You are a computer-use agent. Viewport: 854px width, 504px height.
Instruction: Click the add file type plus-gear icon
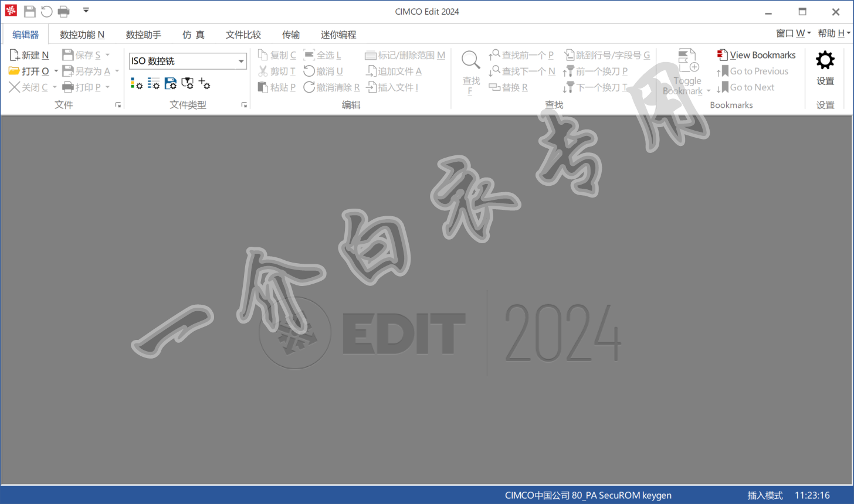(204, 83)
